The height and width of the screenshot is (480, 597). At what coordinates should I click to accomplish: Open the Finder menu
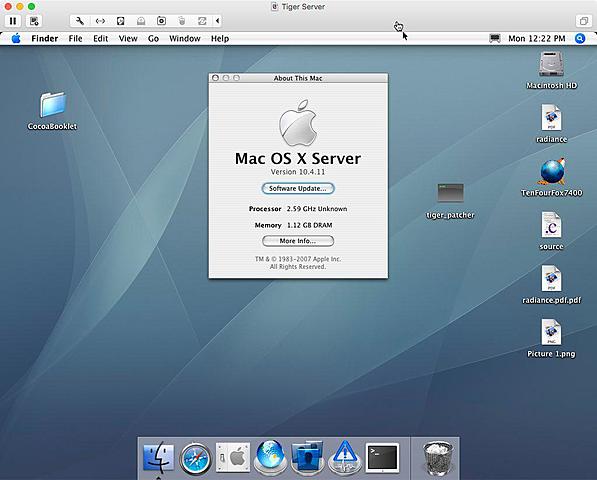[45, 38]
